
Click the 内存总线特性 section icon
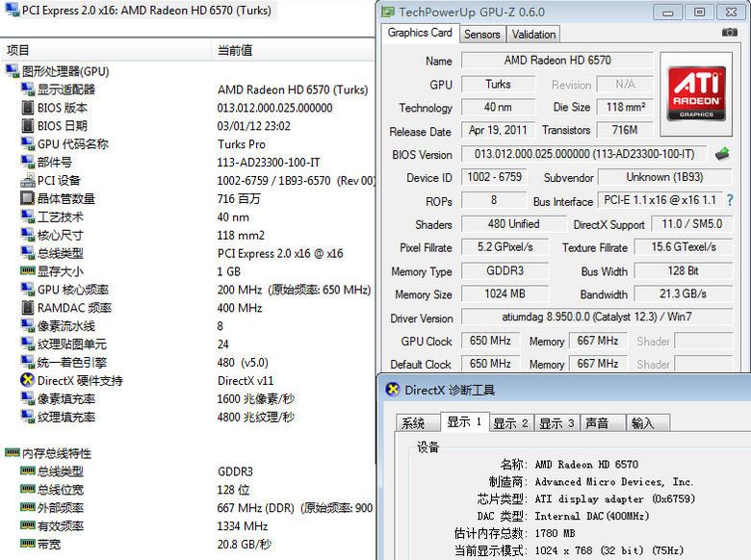(12, 452)
